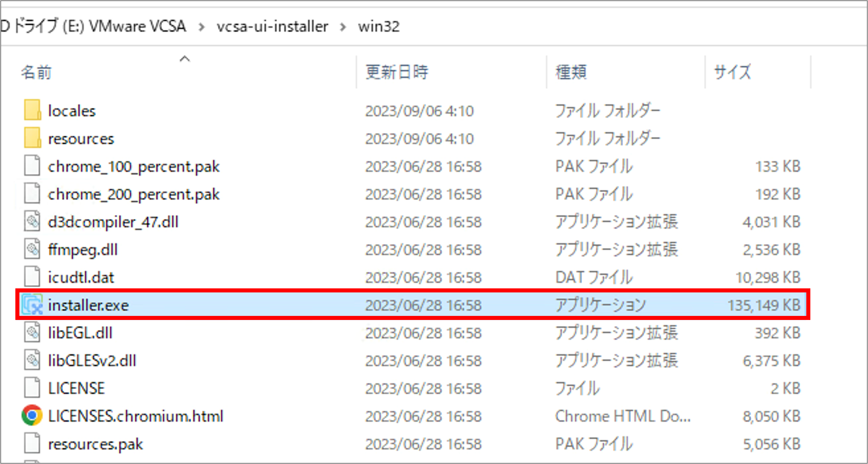868x464 pixels.
Task: Click PAK ファイル type of resources.pak
Action: tap(594, 444)
